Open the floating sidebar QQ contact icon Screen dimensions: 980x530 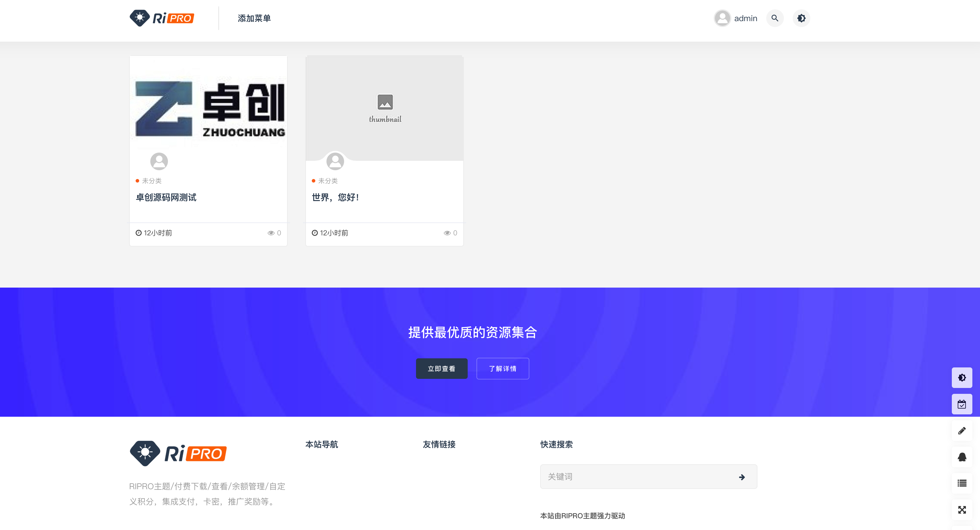962,457
